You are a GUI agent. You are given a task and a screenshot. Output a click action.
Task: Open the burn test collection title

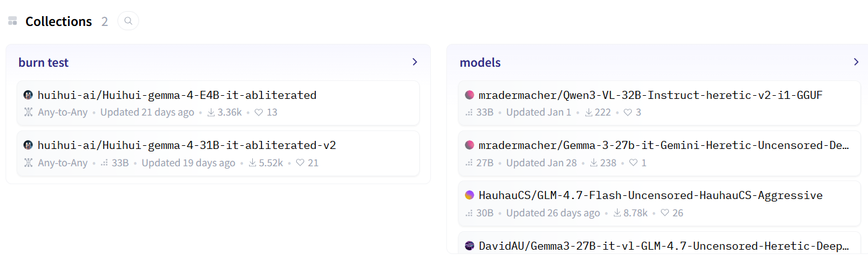tap(43, 62)
